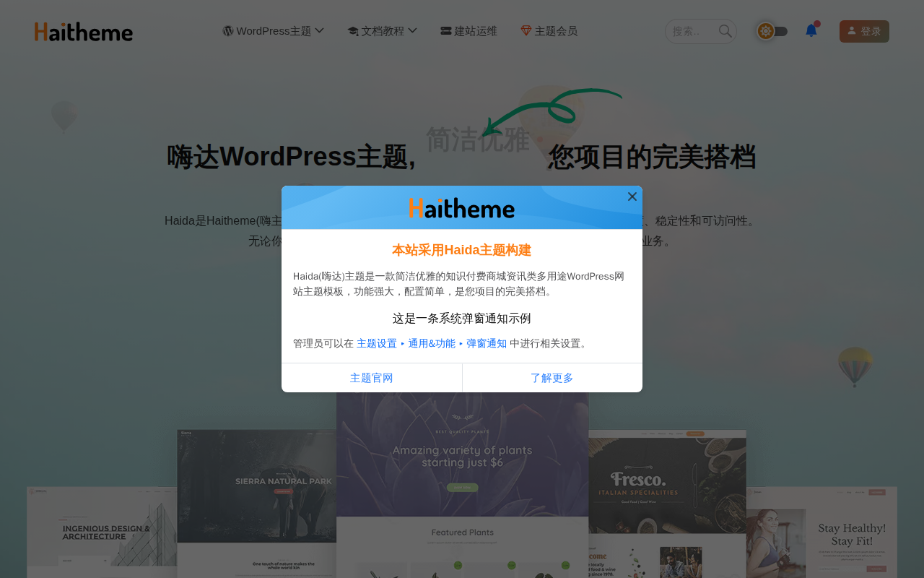Click the server icon beside 建站运维
The image size is (924, 578).
pyautogui.click(x=446, y=31)
